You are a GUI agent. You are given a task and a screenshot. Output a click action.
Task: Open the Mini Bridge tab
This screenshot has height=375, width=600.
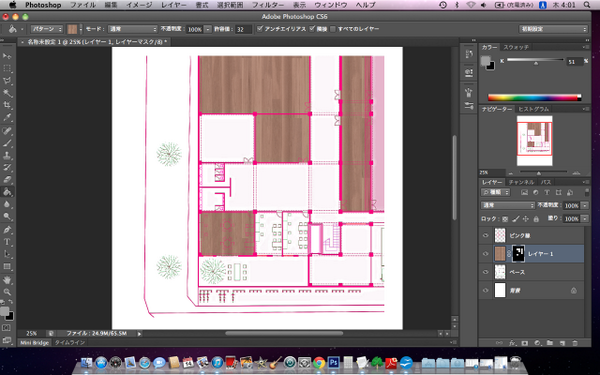[34, 342]
